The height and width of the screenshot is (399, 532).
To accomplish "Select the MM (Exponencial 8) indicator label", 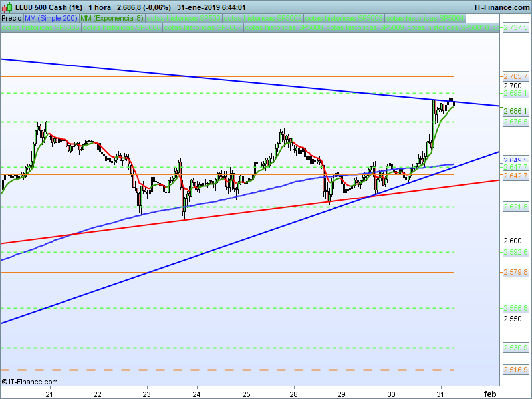I will click(112, 18).
